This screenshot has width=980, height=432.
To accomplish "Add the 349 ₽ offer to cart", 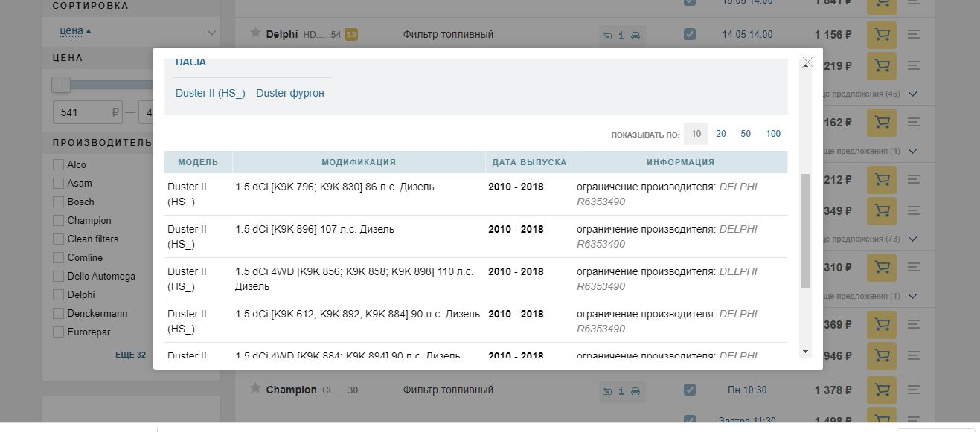I will click(x=882, y=210).
